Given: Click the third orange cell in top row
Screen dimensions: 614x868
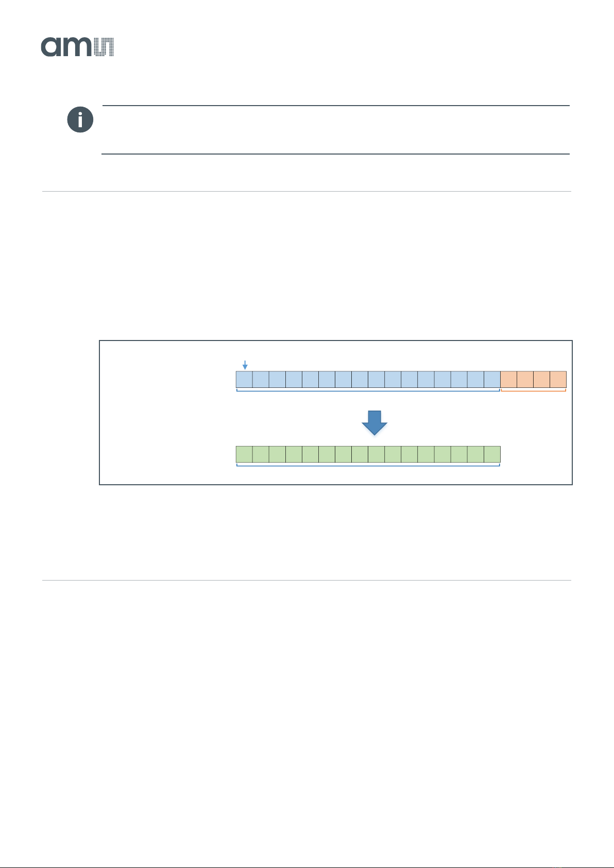Looking at the screenshot, I should tap(541, 380).
